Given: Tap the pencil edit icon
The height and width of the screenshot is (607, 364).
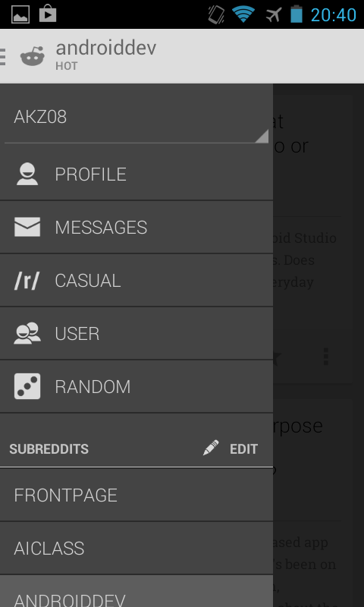Looking at the screenshot, I should pos(211,448).
